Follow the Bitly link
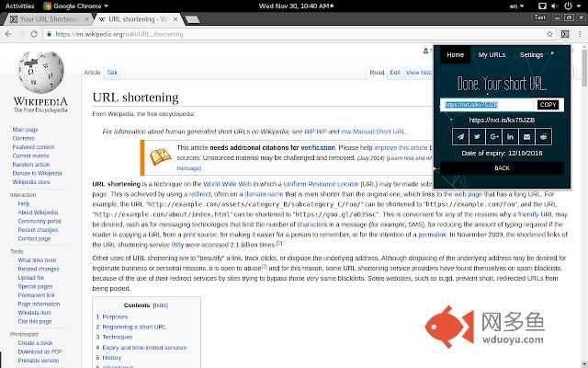The width and height of the screenshot is (588, 368). (177, 245)
